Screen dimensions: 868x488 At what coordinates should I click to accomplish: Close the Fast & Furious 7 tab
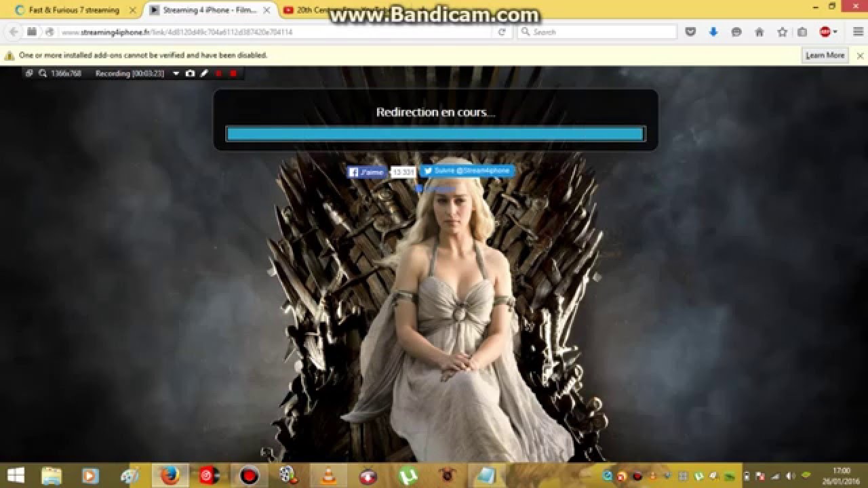tap(133, 10)
